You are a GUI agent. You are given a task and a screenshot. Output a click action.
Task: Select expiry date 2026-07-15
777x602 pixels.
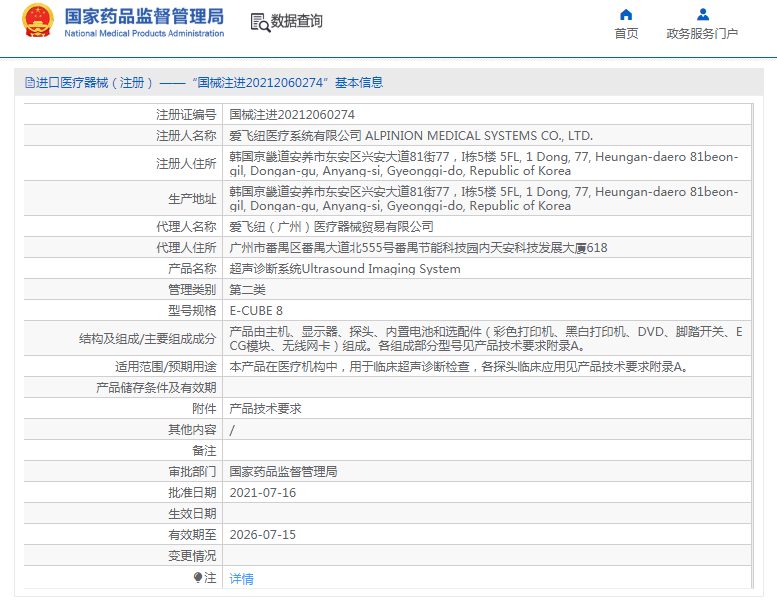pos(263,535)
